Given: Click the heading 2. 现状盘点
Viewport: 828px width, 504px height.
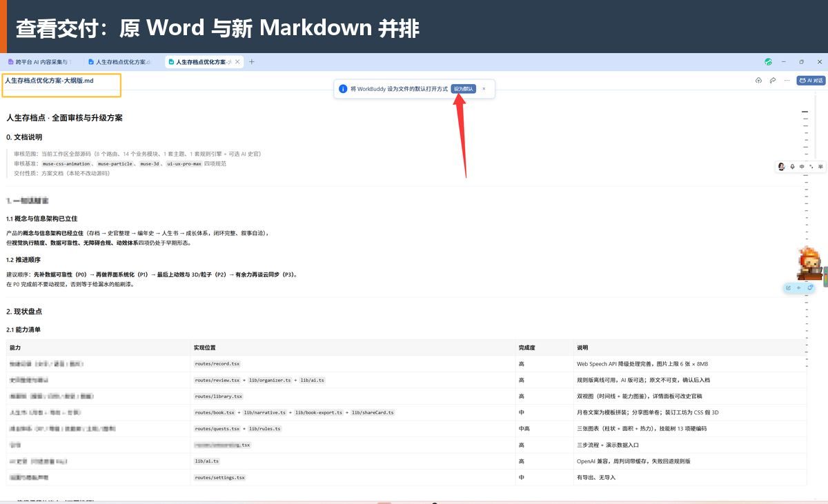Looking at the screenshot, I should point(24,312).
